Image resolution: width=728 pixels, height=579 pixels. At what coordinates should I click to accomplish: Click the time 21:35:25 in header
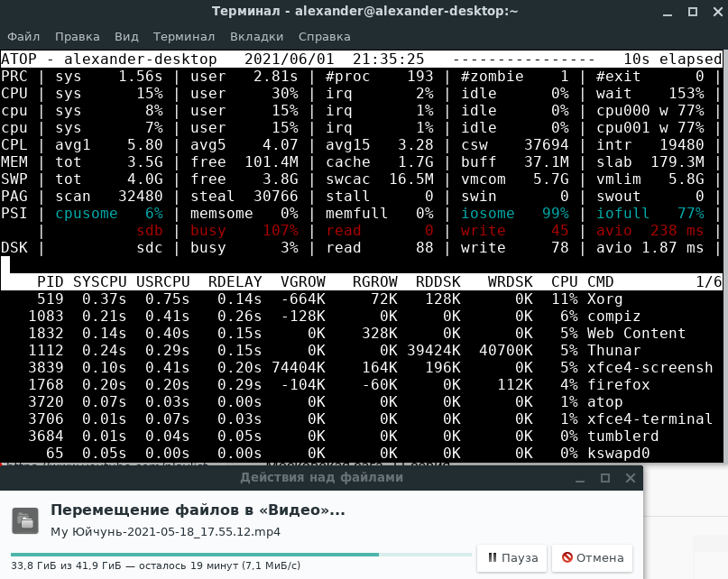click(388, 60)
